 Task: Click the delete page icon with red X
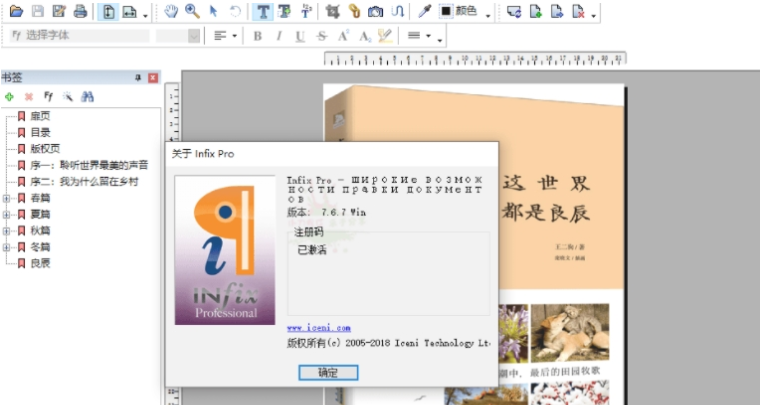point(578,11)
